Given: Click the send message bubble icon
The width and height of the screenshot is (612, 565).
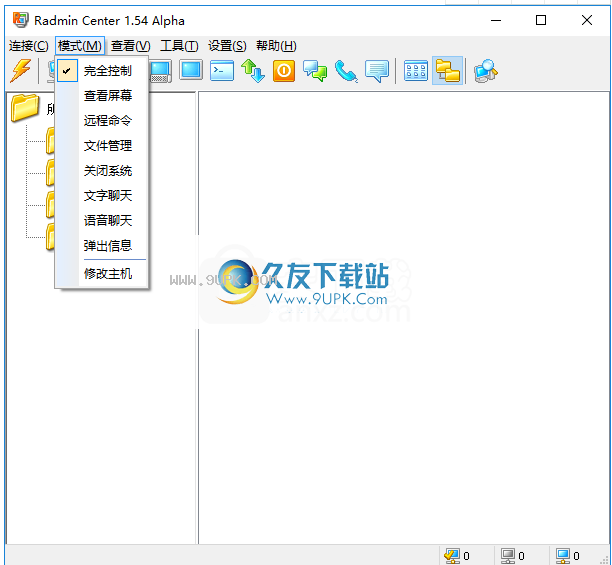Looking at the screenshot, I should [377, 71].
